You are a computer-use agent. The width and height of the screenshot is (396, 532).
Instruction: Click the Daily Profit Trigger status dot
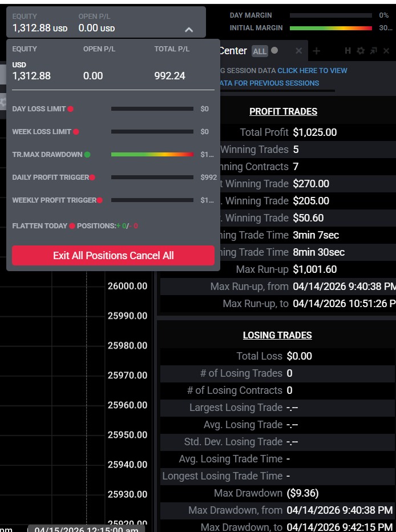(x=92, y=178)
